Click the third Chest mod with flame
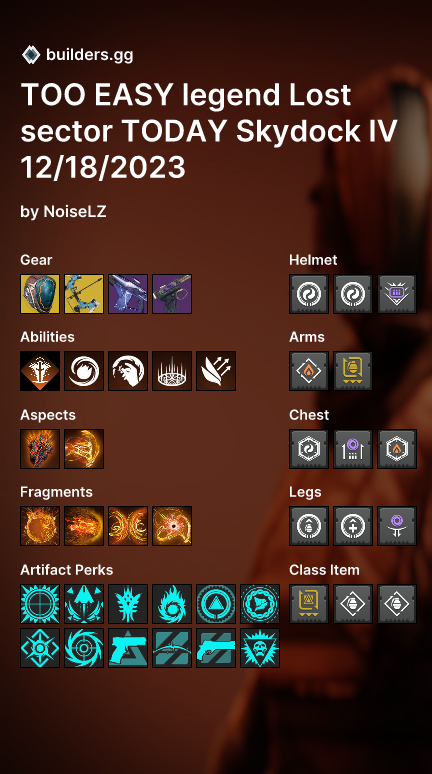 tap(397, 449)
